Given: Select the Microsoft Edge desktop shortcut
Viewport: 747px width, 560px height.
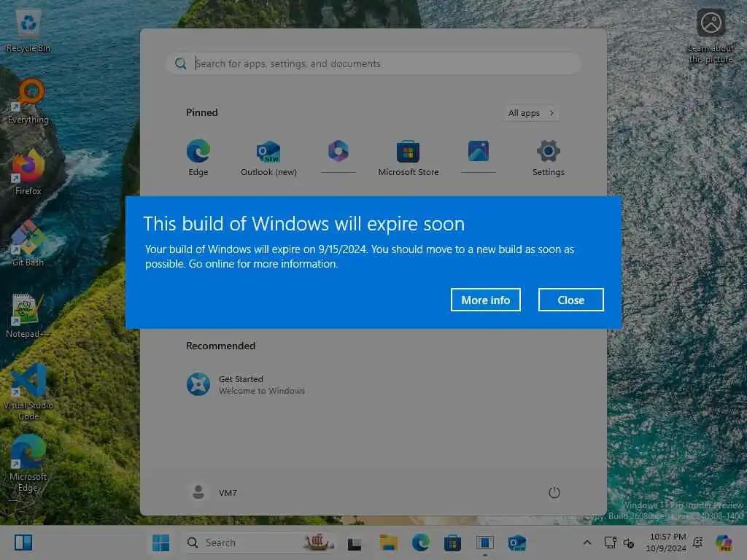Looking at the screenshot, I should tap(28, 463).
